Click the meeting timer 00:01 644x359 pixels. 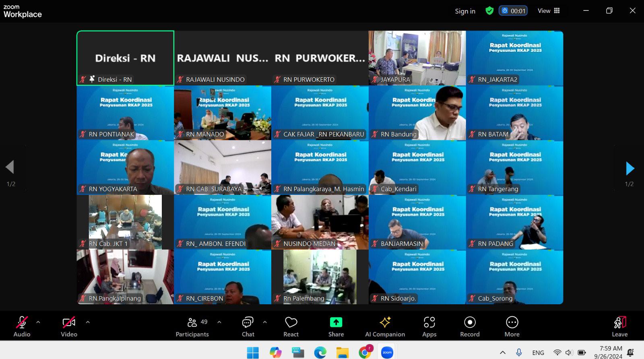513,11
